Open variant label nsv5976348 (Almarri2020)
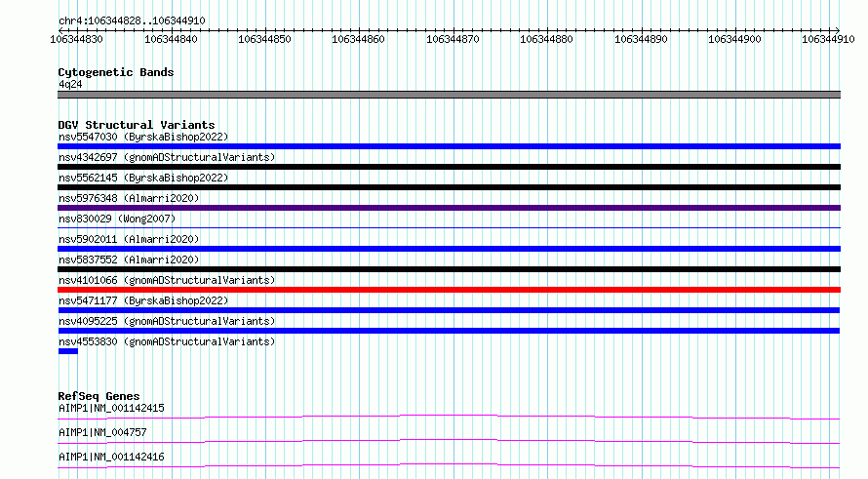 pos(129,198)
